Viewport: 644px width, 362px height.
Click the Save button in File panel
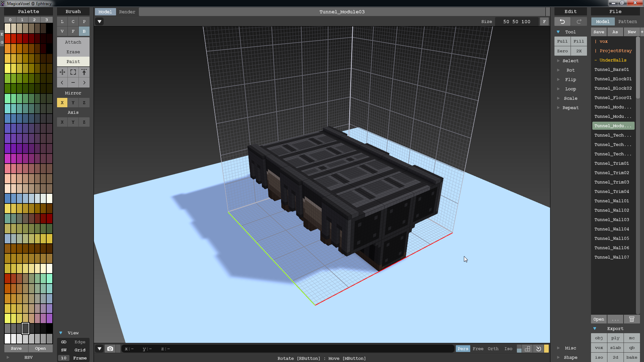tap(599, 32)
